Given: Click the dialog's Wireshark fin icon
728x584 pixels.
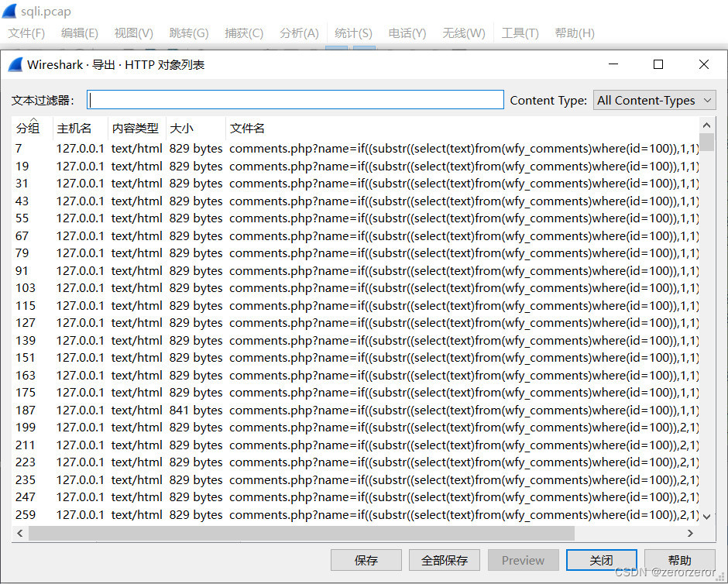Looking at the screenshot, I should [x=15, y=64].
